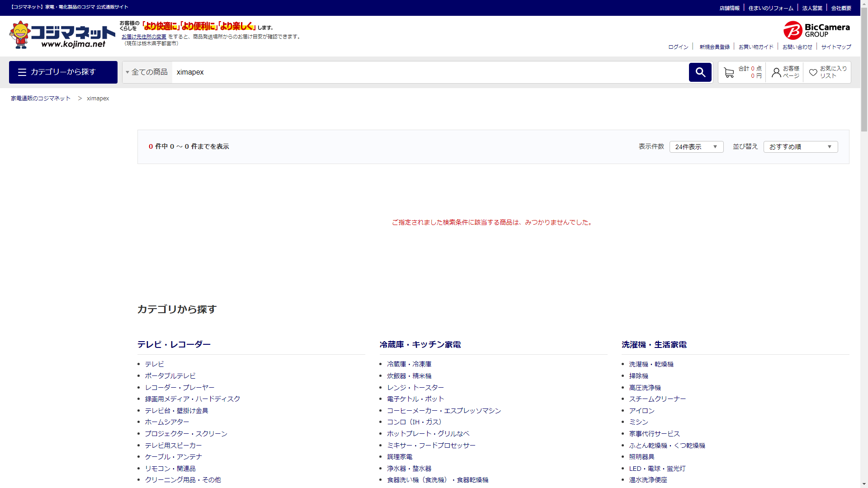
Task: Click the Kojima Net logo
Action: click(62, 35)
